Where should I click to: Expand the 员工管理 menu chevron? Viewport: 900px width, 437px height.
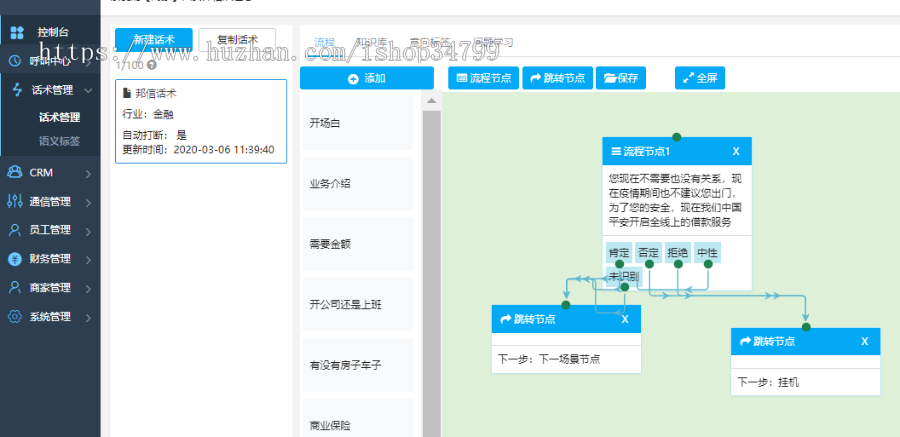pos(88,231)
